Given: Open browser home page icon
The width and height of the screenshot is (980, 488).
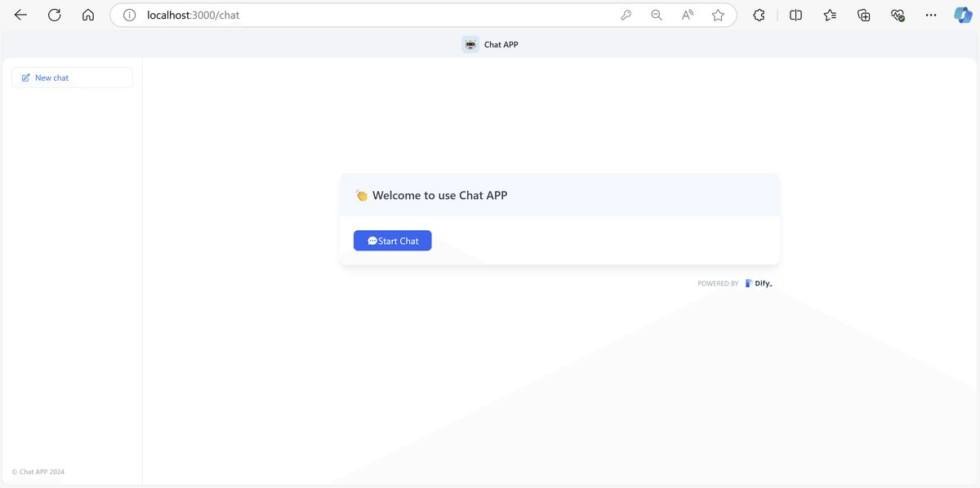Looking at the screenshot, I should [x=88, y=15].
